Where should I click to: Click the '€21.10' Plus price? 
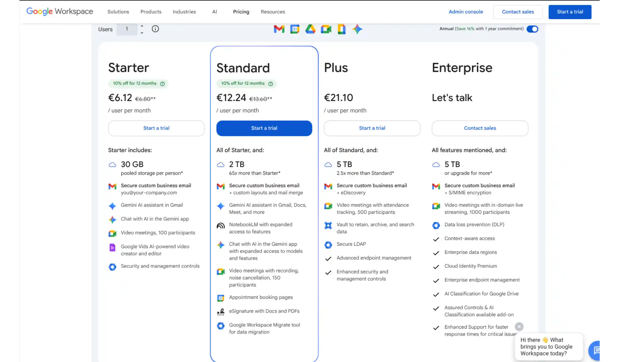click(x=338, y=98)
